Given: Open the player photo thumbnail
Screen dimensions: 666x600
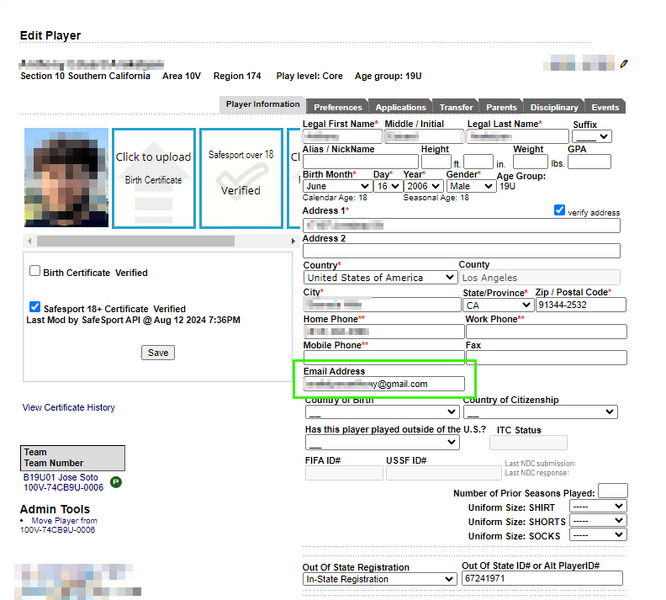Looking at the screenshot, I should (x=66, y=177).
